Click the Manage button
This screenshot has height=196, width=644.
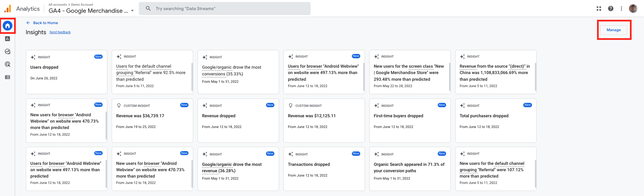tap(613, 30)
